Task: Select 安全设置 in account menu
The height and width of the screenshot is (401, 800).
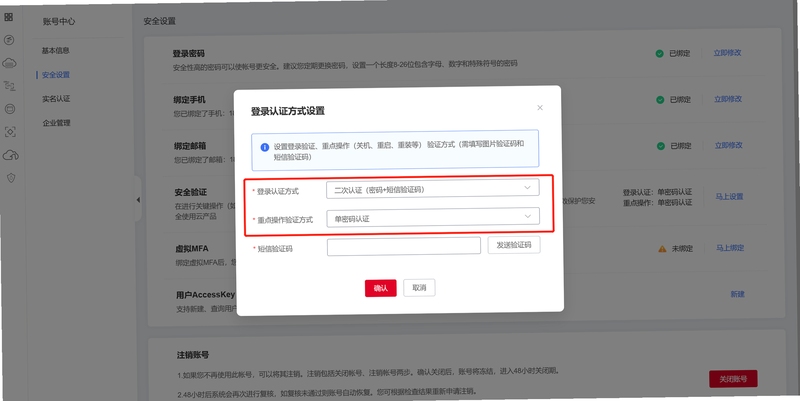Action: point(56,74)
